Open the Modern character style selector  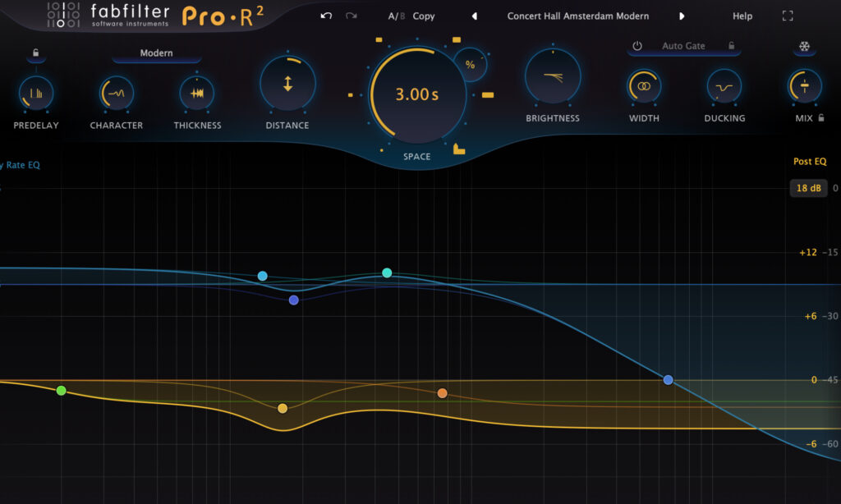click(155, 53)
